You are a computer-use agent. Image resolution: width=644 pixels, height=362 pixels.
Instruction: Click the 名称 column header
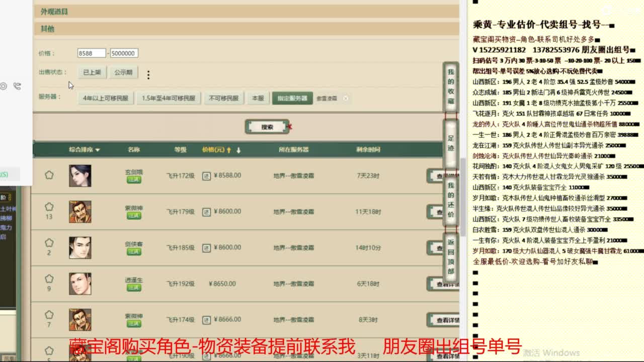coord(134,150)
